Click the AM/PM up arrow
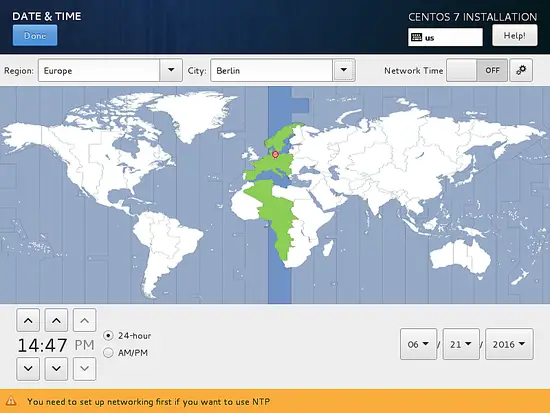The height and width of the screenshot is (413, 550). [x=84, y=320]
